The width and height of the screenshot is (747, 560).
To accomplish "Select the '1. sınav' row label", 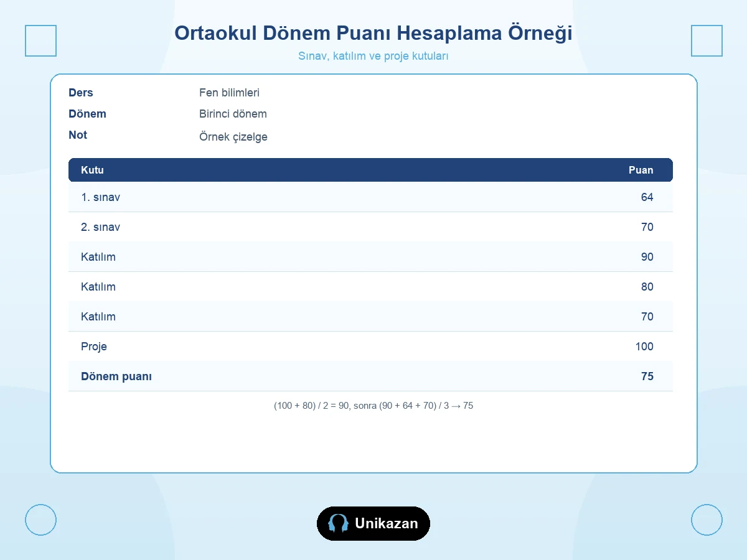I will pyautogui.click(x=100, y=197).
